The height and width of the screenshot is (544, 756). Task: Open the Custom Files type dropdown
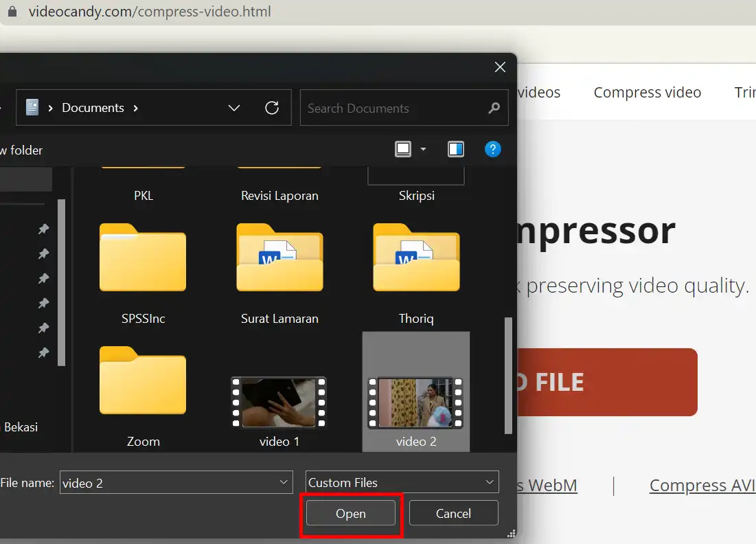point(402,482)
